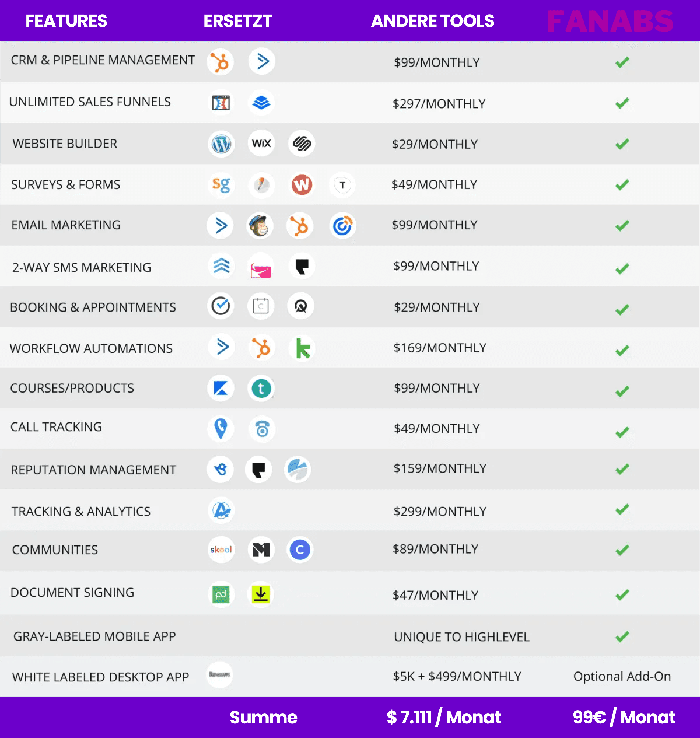
Task: Click the $299/MONTHLY Tracking & Analytics price
Action: 440,511
